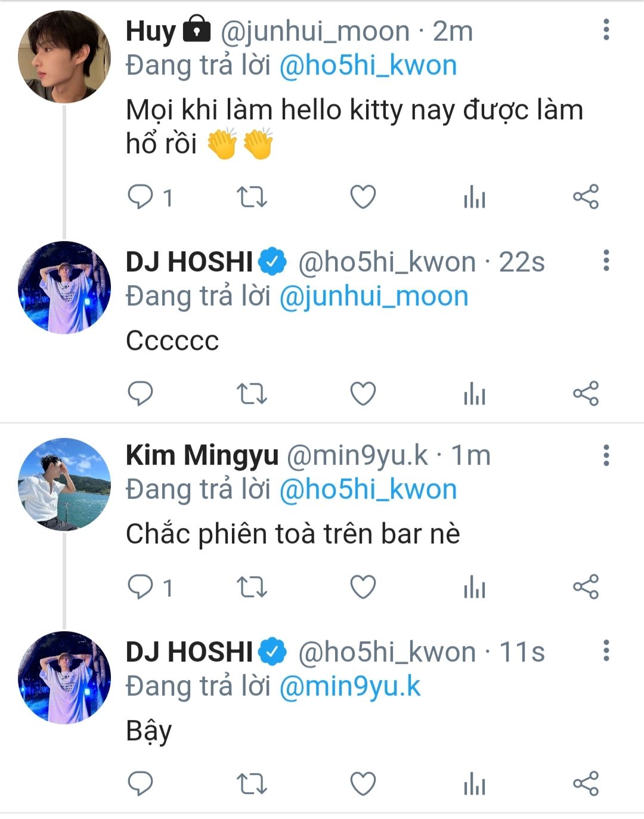This screenshot has height=819, width=644.
Task: Share Huy's tweet via share icon
Action: coord(586,197)
